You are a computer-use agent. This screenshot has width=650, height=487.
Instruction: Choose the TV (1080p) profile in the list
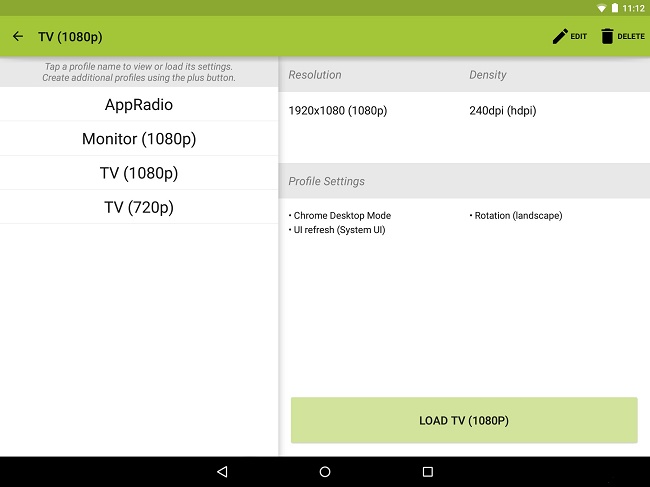[139, 173]
